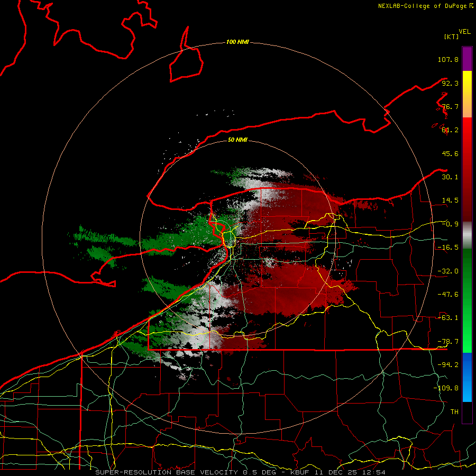Click the VEL legend title
Image resolution: width=476 pixels, height=476 pixels.
pos(465,32)
